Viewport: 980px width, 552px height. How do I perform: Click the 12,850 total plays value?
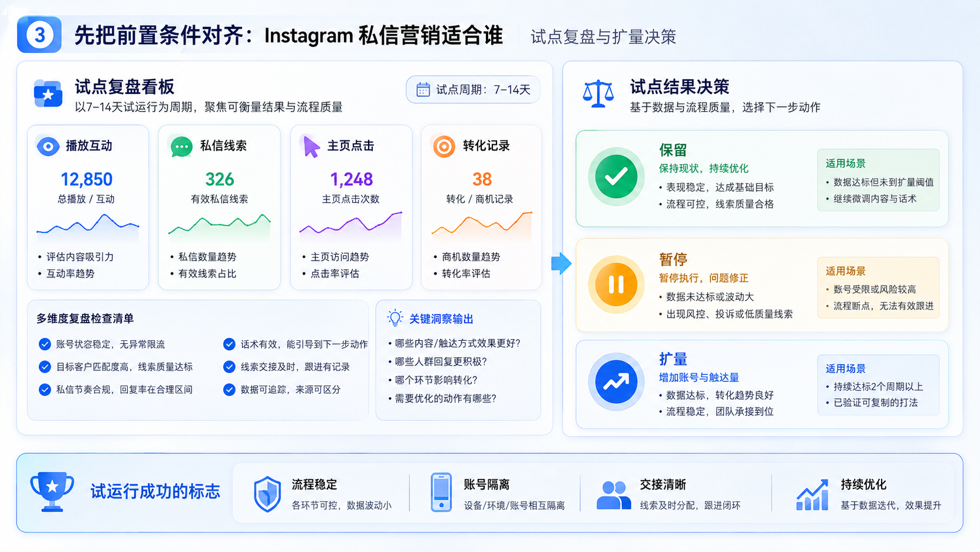pos(87,180)
